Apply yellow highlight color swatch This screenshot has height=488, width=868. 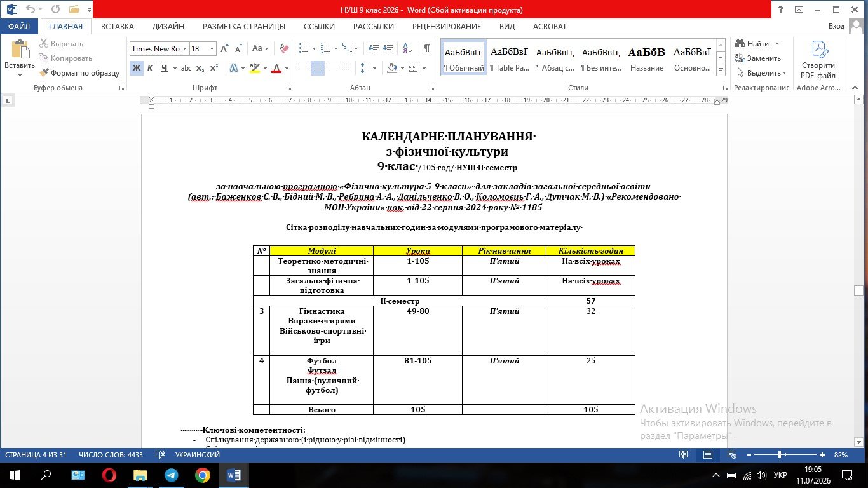(x=254, y=68)
